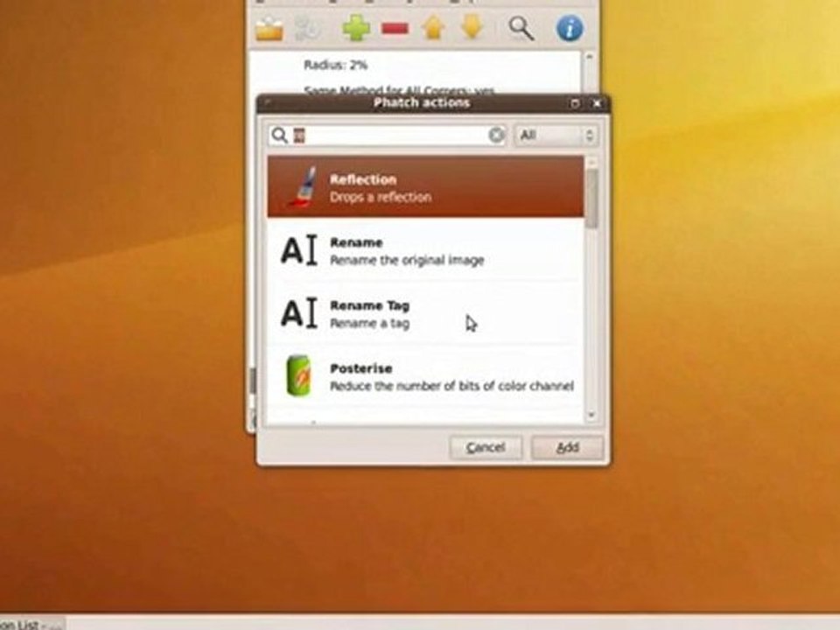Screen dimensions: 840x630
Task: Click the search magnifier in the filter field
Action: [279, 135]
